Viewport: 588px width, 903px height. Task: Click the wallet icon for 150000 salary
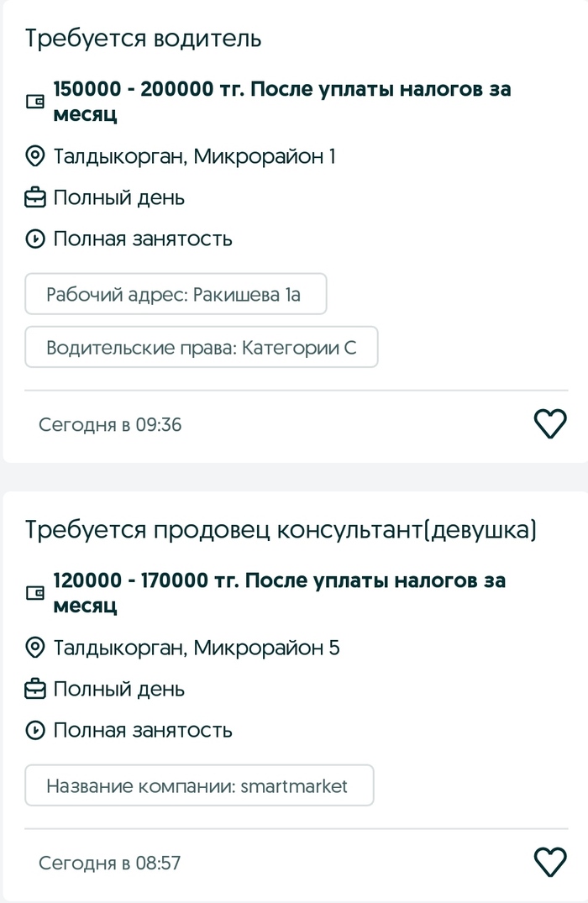pos(35,102)
